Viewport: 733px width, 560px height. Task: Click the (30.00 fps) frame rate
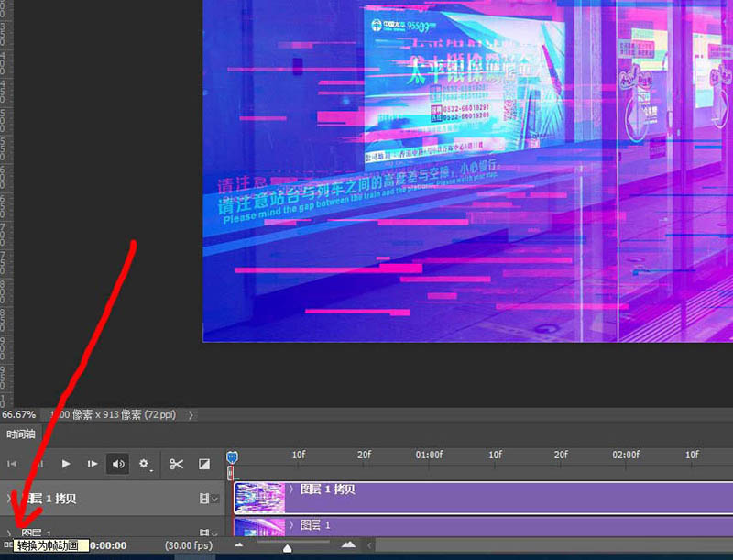[189, 545]
